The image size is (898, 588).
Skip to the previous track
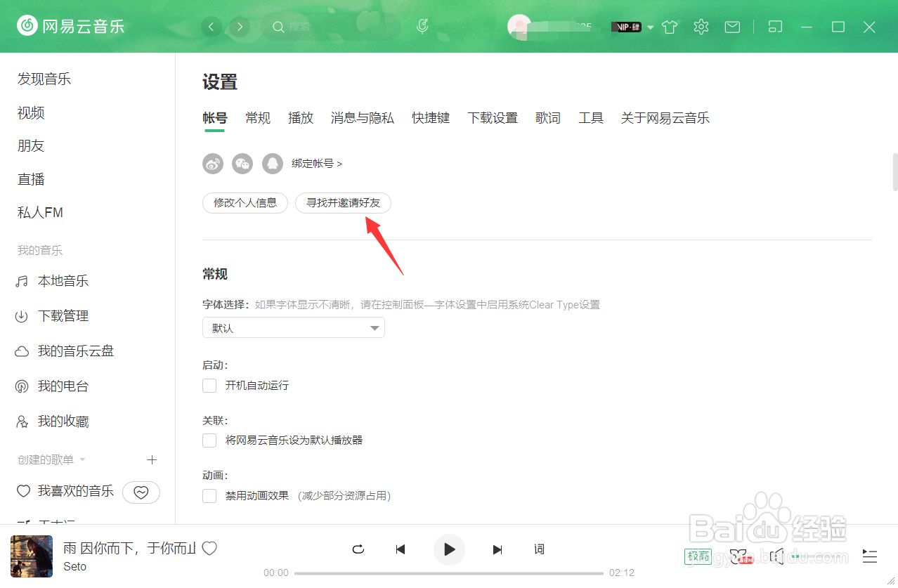(x=401, y=549)
